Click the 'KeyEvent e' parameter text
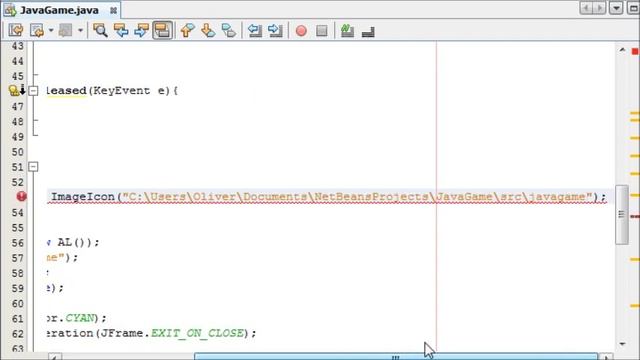The image size is (640, 360). coord(130,91)
